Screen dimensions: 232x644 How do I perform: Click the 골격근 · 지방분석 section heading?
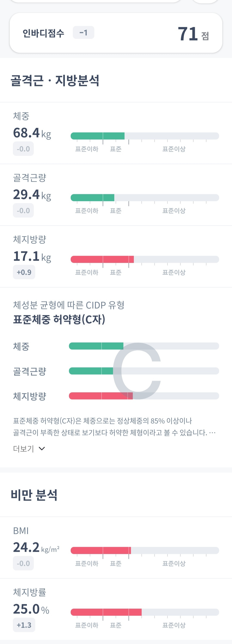[55, 80]
